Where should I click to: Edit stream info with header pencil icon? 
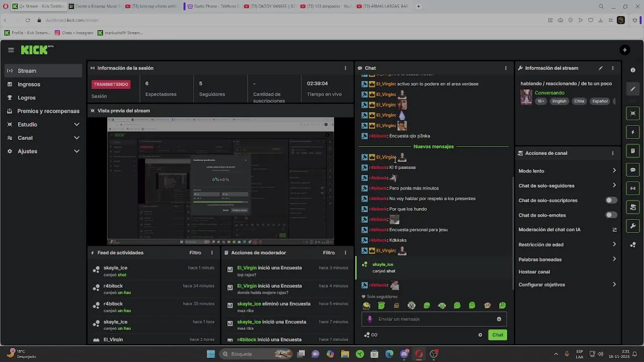(600, 68)
